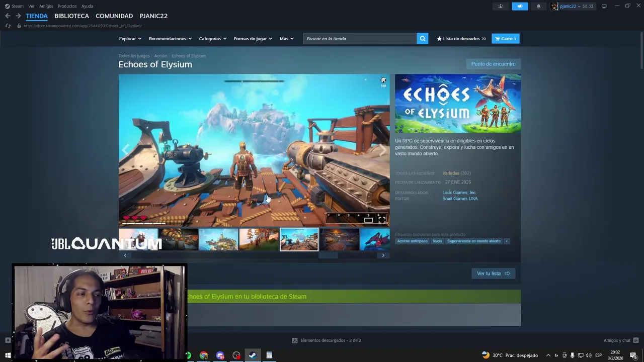Switch to the COMUNIDAD tab

[114, 16]
